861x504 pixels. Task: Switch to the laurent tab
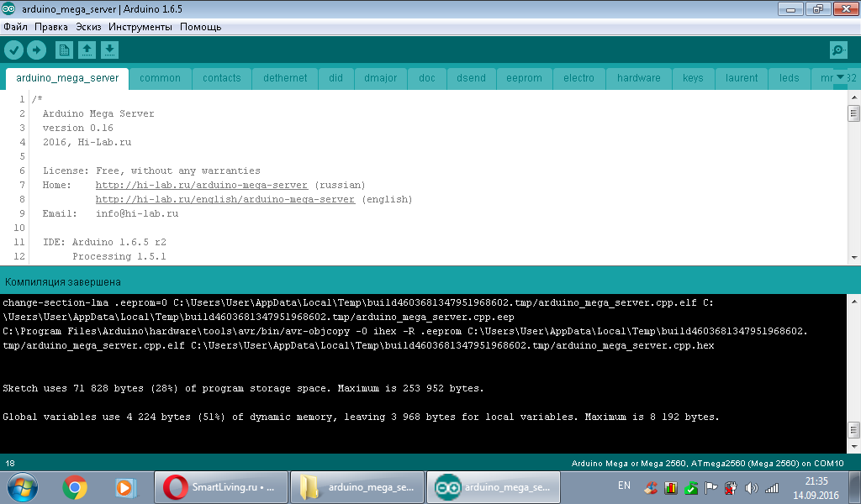pyautogui.click(x=742, y=78)
